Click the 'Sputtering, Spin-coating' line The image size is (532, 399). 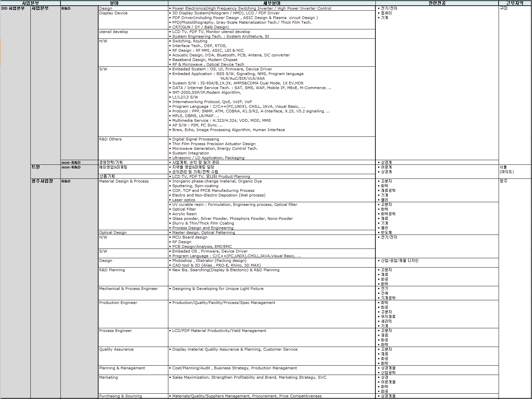pyautogui.click(x=194, y=186)
